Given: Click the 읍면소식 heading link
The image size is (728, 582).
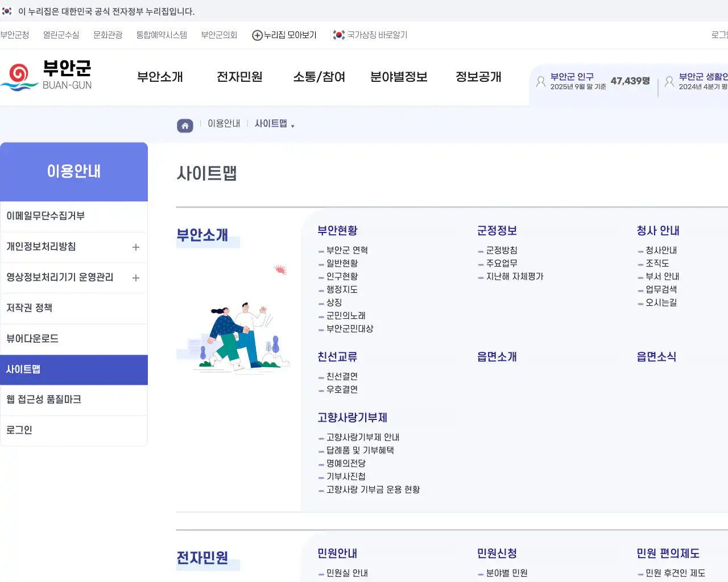Looking at the screenshot, I should [x=656, y=357].
